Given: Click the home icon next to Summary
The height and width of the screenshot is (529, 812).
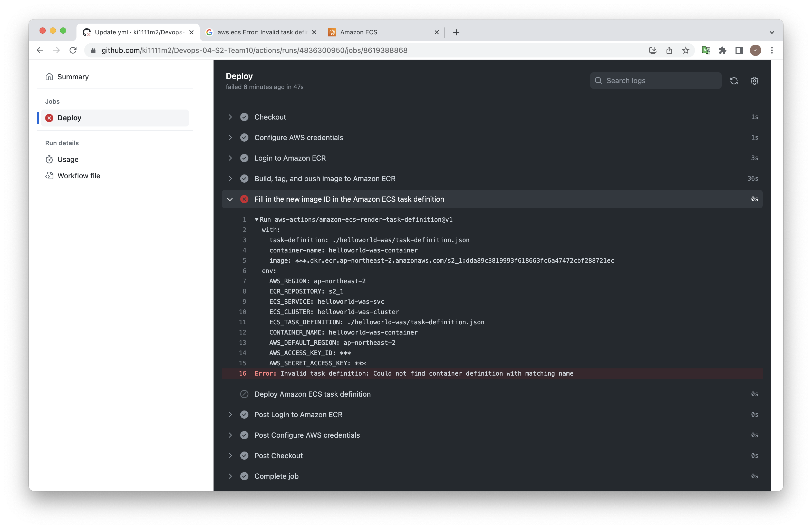Looking at the screenshot, I should [50, 77].
